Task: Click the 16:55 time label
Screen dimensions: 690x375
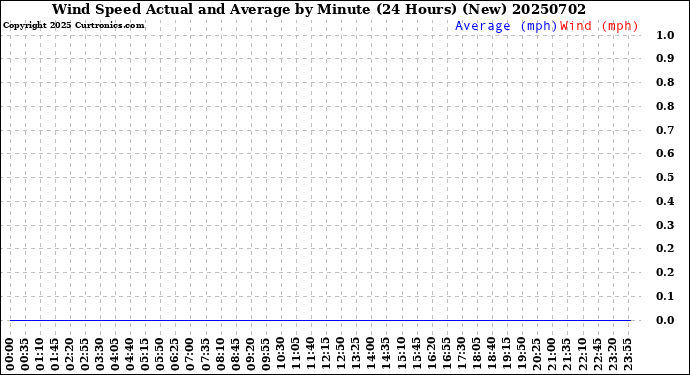Action: (x=446, y=355)
